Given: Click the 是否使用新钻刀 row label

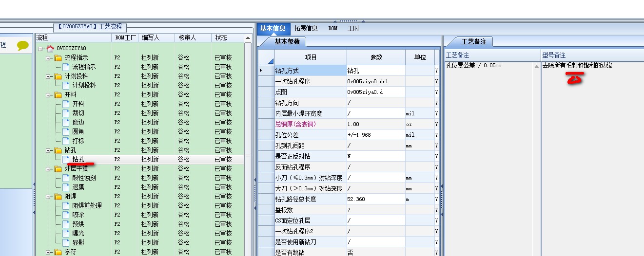Looking at the screenshot, I should click(310, 242).
